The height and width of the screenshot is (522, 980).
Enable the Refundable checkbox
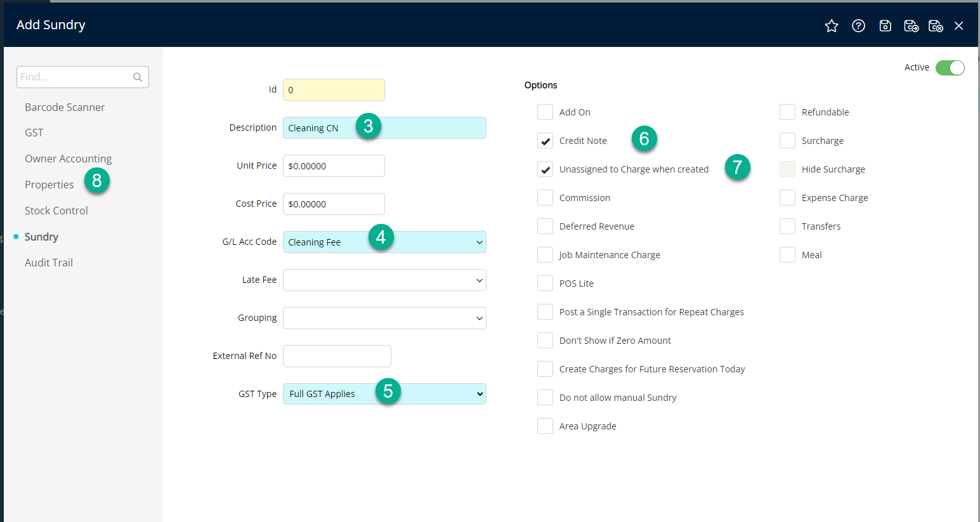787,112
